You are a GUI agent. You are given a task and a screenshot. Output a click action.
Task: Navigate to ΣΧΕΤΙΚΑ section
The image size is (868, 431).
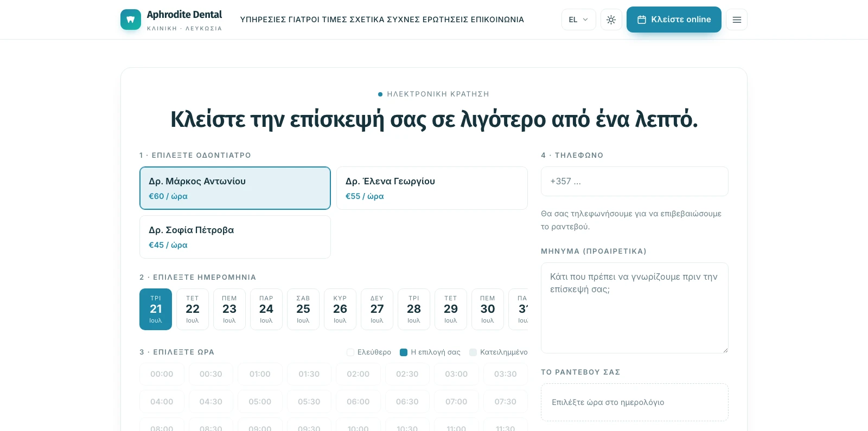(367, 20)
